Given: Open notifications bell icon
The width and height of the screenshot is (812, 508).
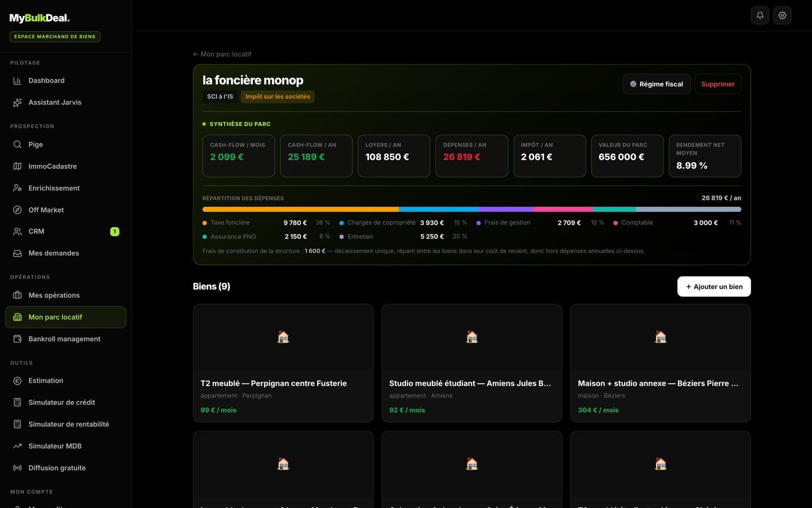Looking at the screenshot, I should click(760, 15).
